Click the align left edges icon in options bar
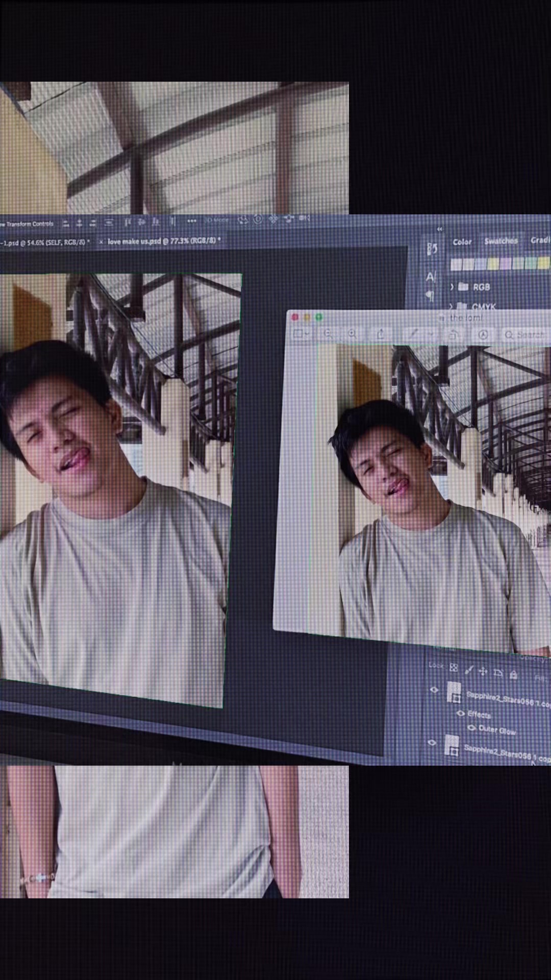The height and width of the screenshot is (980, 551). (67, 223)
